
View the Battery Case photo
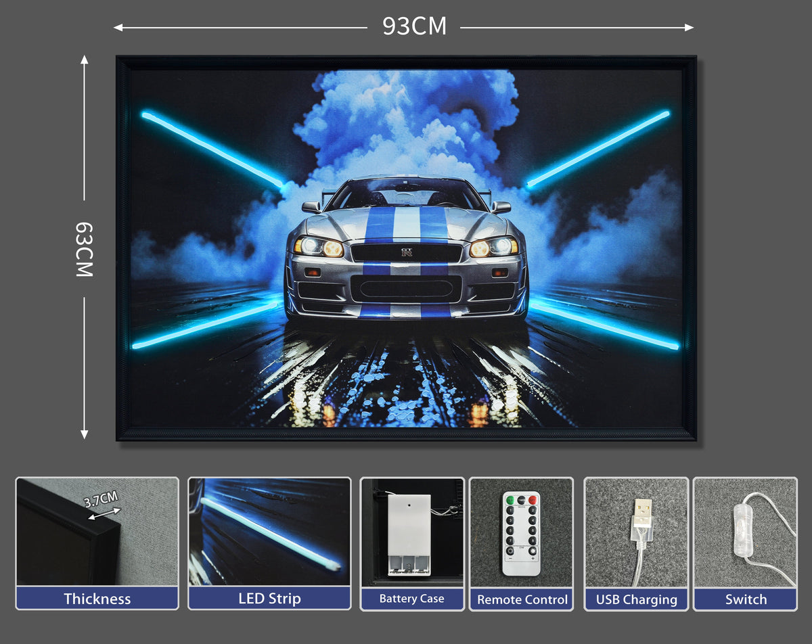pos(412,532)
